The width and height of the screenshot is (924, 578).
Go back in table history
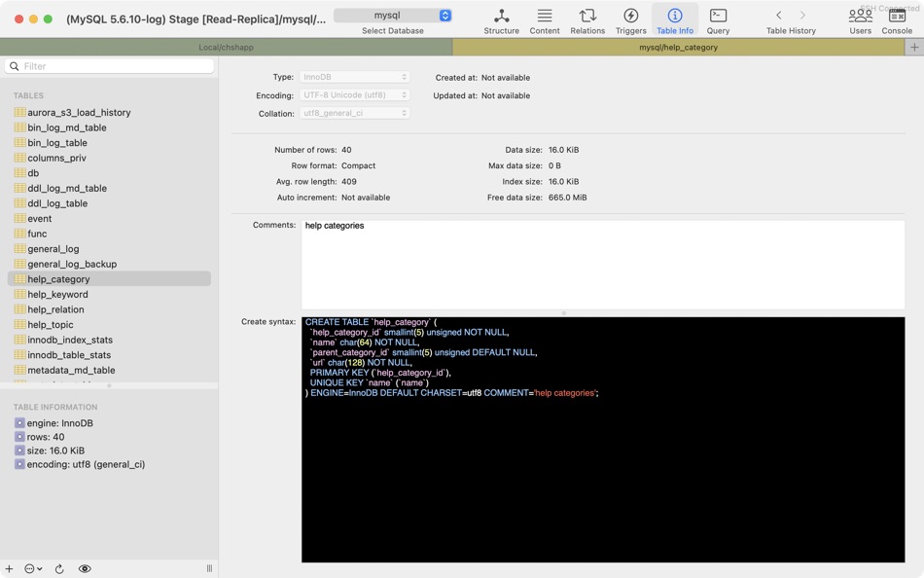click(778, 16)
